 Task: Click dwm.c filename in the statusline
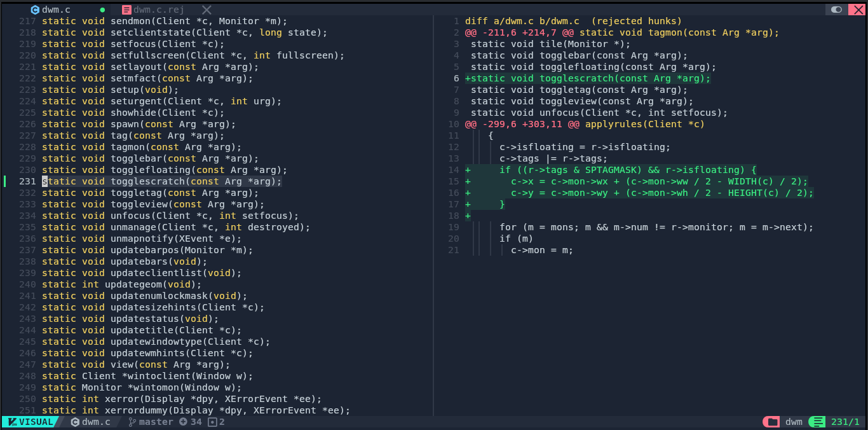96,422
